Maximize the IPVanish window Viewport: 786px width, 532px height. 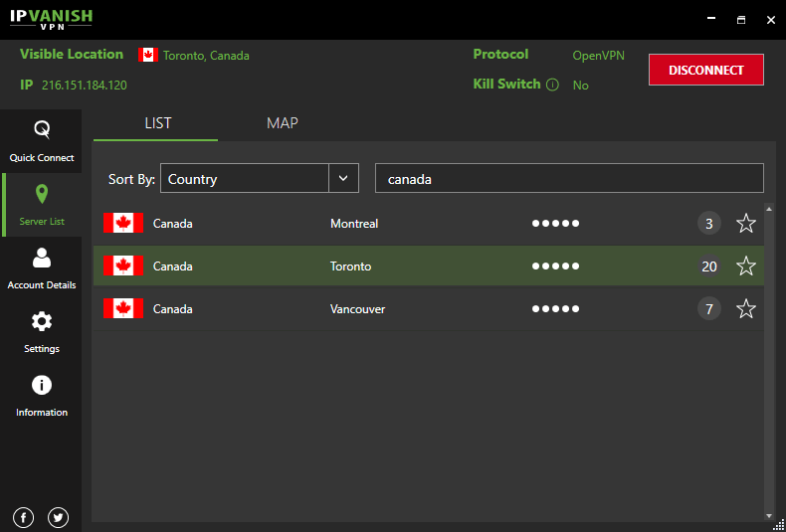pos(741,20)
